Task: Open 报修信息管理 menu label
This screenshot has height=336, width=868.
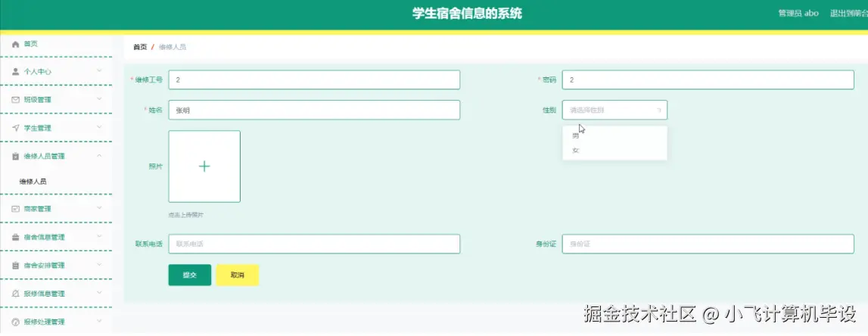Action: 45,294
